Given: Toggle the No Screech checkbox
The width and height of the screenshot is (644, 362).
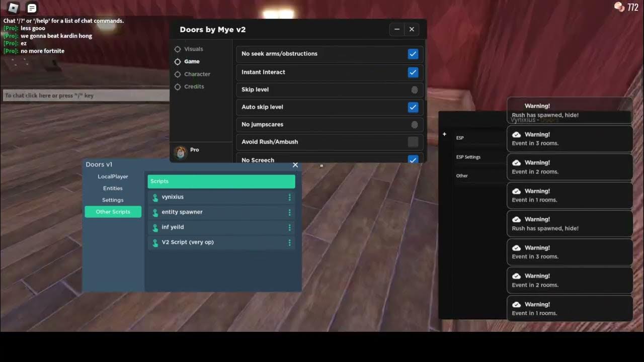Looking at the screenshot, I should (413, 160).
